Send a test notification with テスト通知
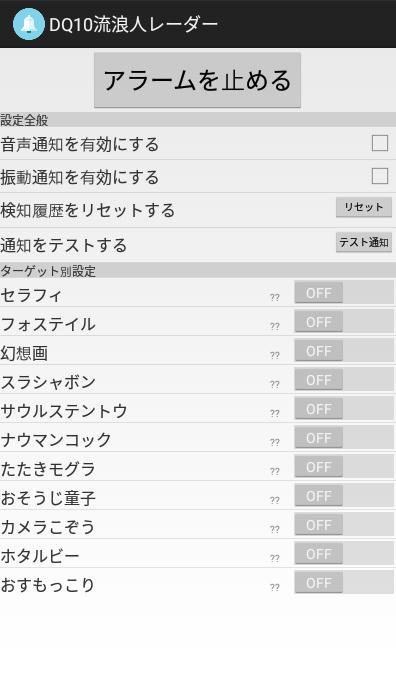Screen dimensions: 396x674 pyautogui.click(x=364, y=242)
